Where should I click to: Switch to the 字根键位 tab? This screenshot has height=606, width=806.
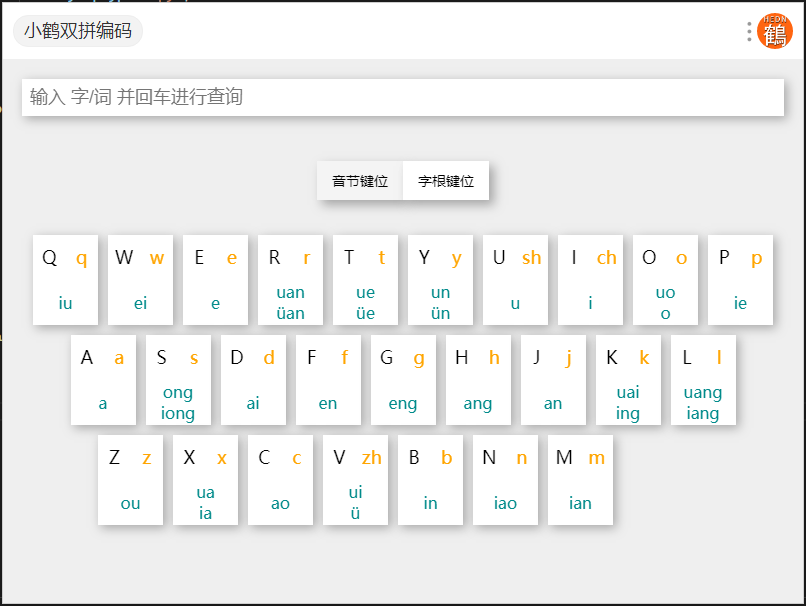tap(446, 181)
